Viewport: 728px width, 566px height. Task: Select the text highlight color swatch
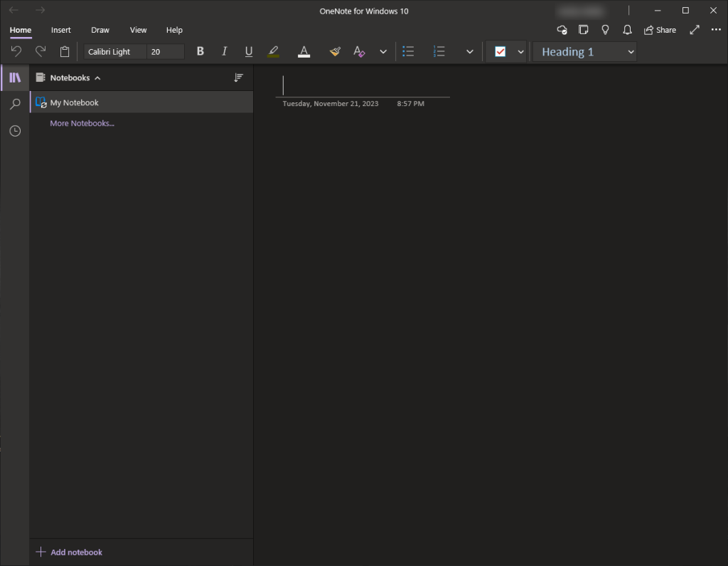pyautogui.click(x=273, y=51)
